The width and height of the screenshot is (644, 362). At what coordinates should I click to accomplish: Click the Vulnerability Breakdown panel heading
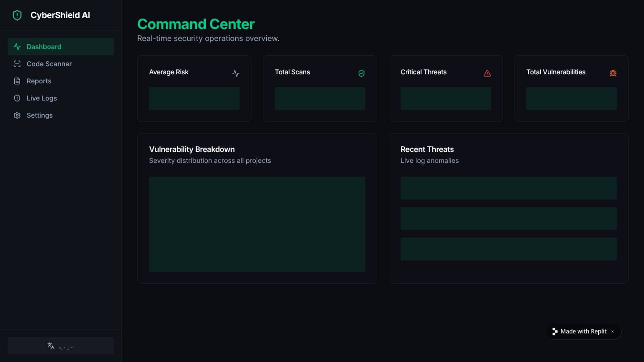(192, 149)
